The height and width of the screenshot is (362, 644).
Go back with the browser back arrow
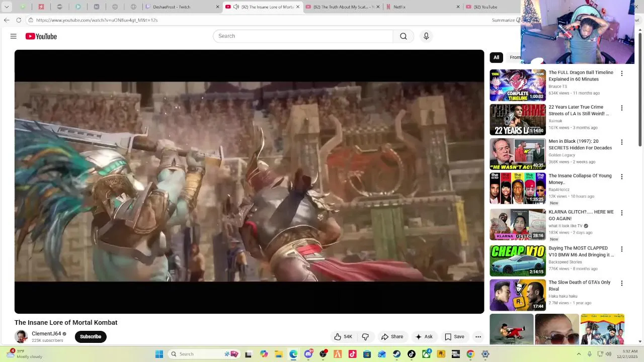pos(7,20)
